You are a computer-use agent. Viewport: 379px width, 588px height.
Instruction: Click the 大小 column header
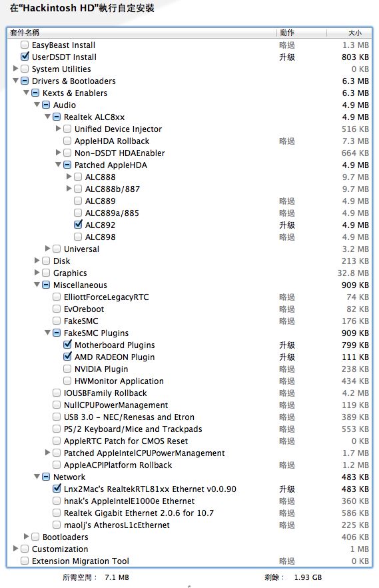[x=349, y=33]
